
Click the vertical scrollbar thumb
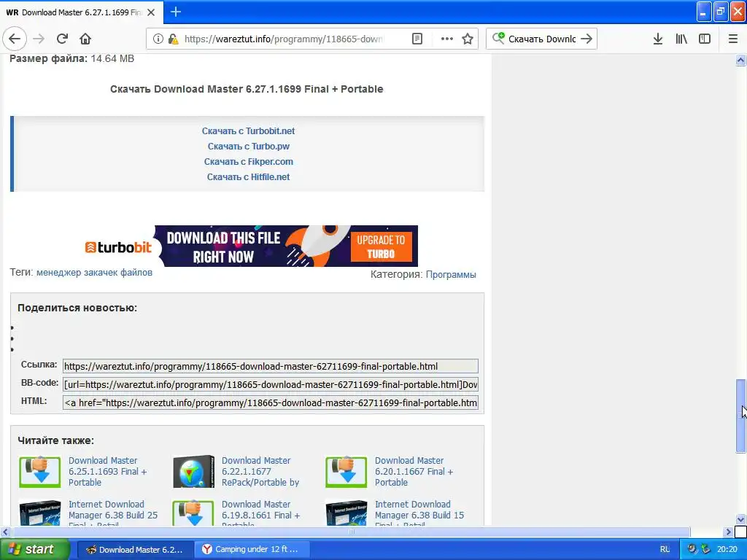pyautogui.click(x=740, y=416)
